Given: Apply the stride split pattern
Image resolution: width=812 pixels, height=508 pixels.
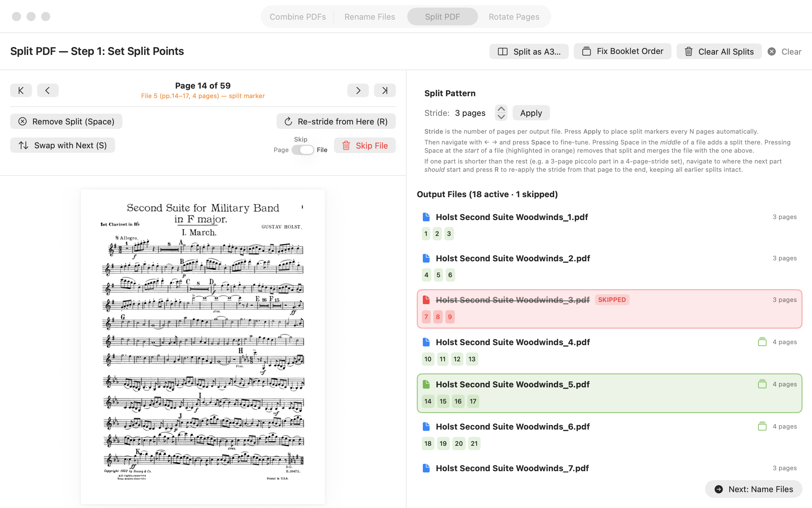Looking at the screenshot, I should coord(531,112).
